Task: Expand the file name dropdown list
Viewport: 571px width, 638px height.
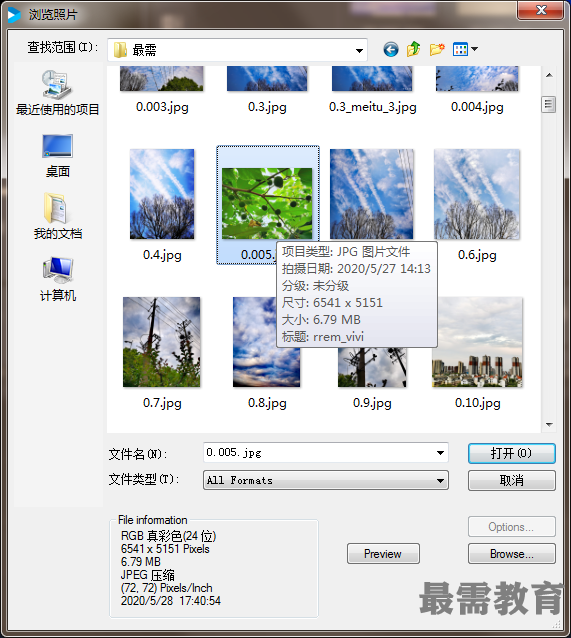Action: click(x=440, y=453)
